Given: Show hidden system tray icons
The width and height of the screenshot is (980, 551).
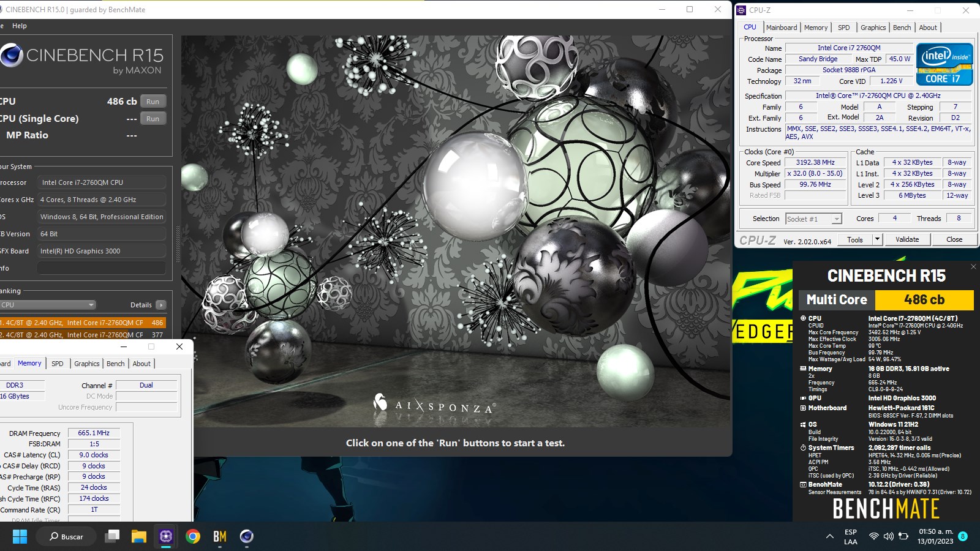Looking at the screenshot, I should coord(830,536).
